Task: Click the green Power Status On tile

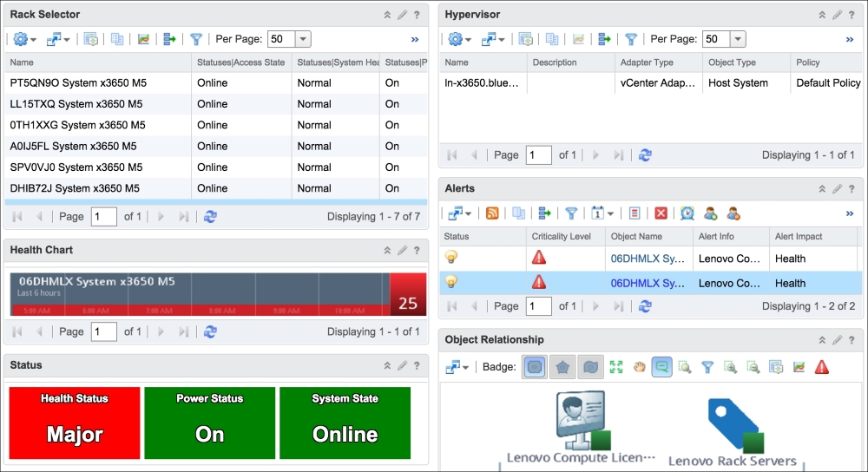Action: tap(210, 423)
